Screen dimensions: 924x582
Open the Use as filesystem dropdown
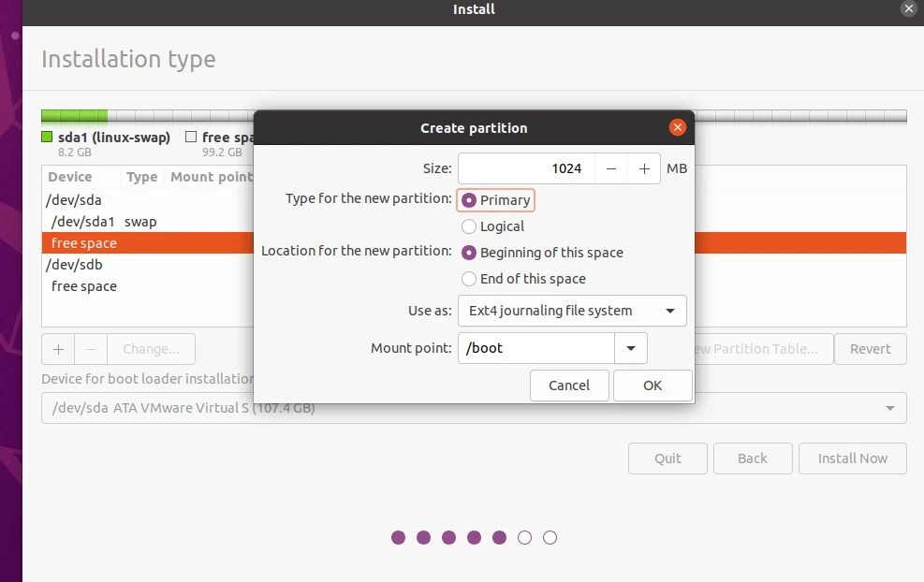click(x=572, y=311)
